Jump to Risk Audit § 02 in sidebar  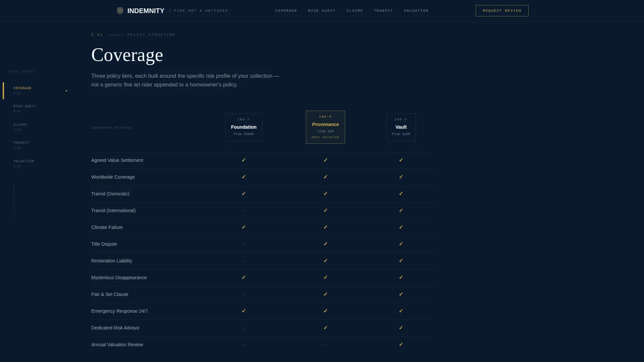click(x=35, y=109)
